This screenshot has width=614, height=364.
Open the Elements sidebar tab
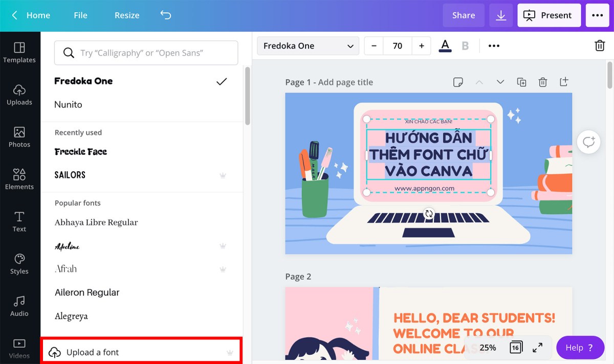tap(19, 179)
